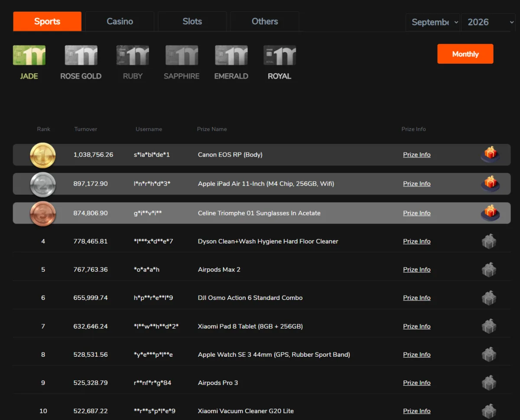Click the Turnover column header
The image size is (520, 420).
point(86,129)
